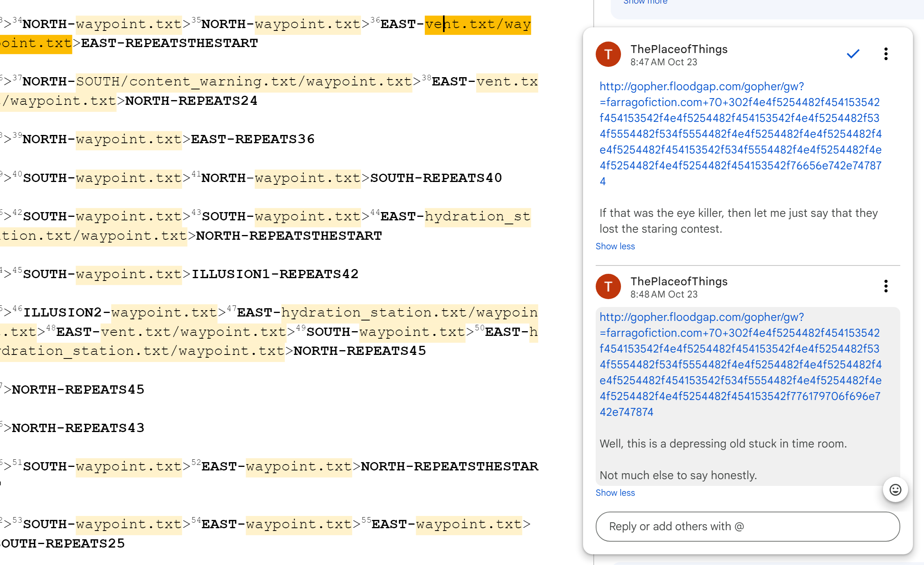Open more options for the 8:47 AM comment
This screenshot has width=924, height=565.
click(886, 54)
